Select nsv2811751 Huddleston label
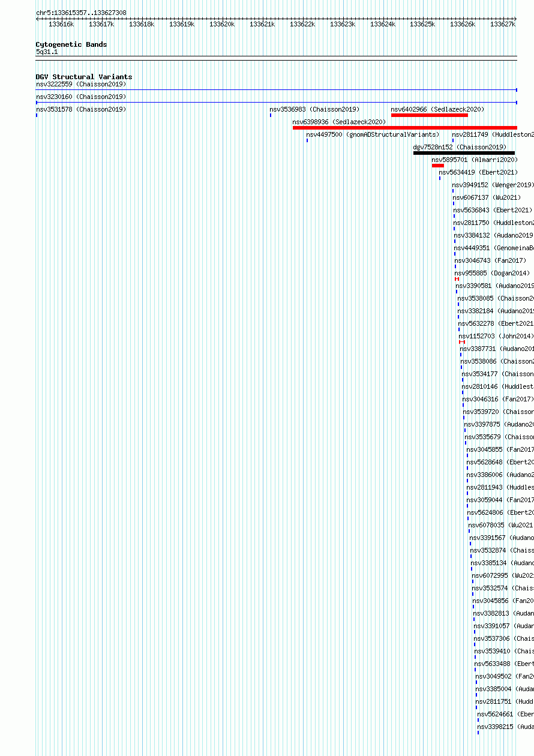534x756 pixels. [505, 701]
